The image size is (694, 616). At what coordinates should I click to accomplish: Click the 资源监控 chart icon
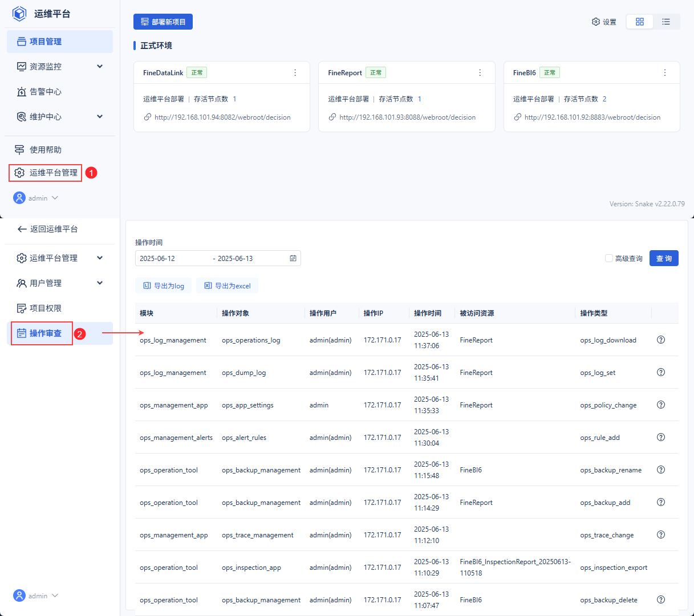pyautogui.click(x=22, y=67)
